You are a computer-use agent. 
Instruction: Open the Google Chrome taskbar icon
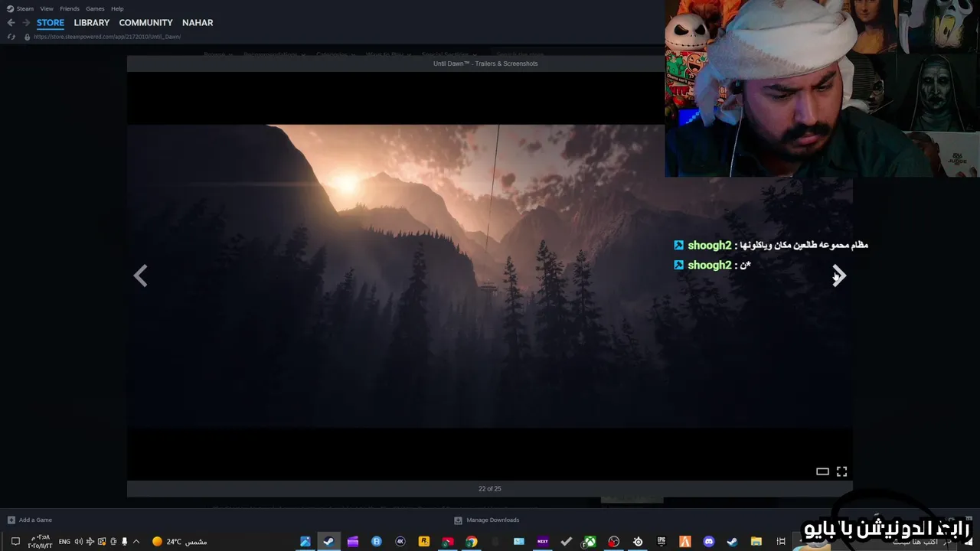[472, 541]
